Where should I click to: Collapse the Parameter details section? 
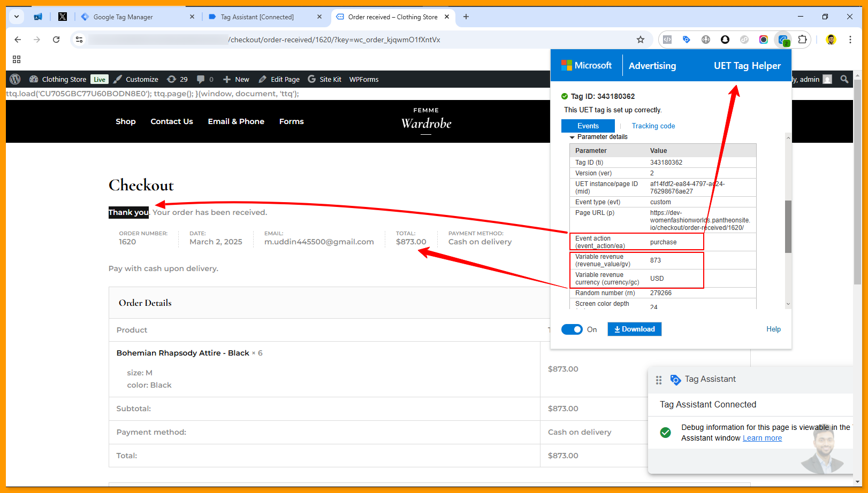572,137
